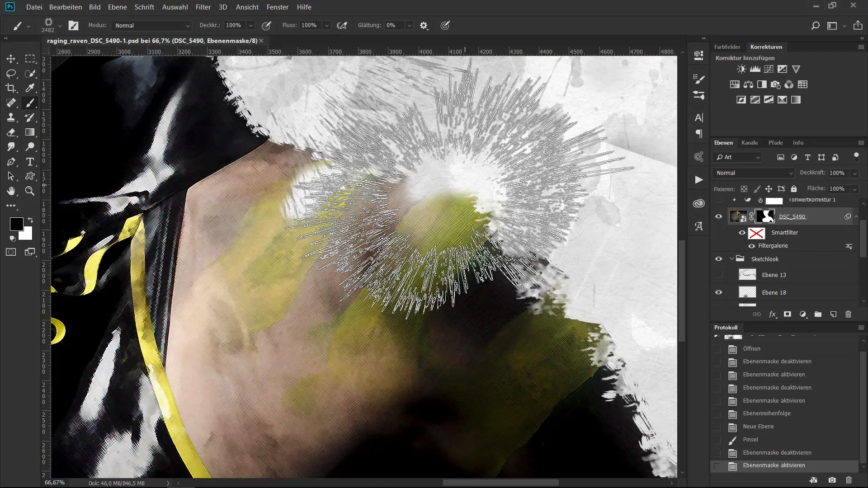Open the Deckkr. opacity dropdown arrow

(251, 26)
